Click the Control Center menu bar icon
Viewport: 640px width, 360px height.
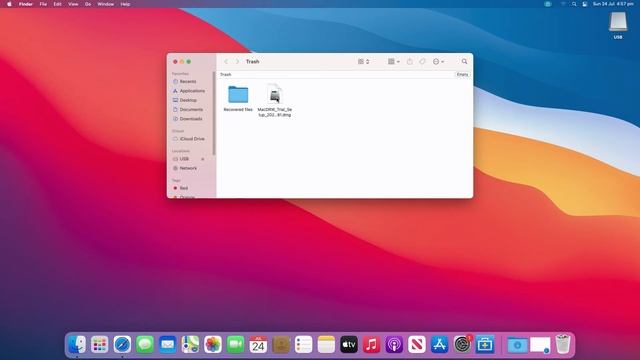click(x=584, y=4)
